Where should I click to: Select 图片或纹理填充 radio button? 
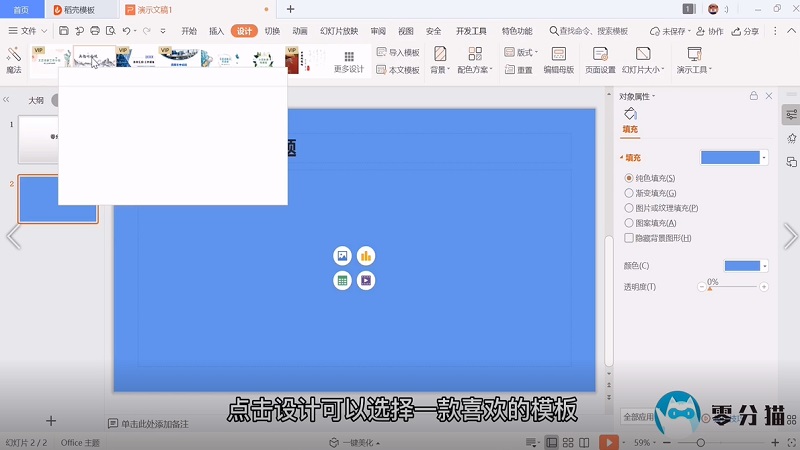[629, 208]
